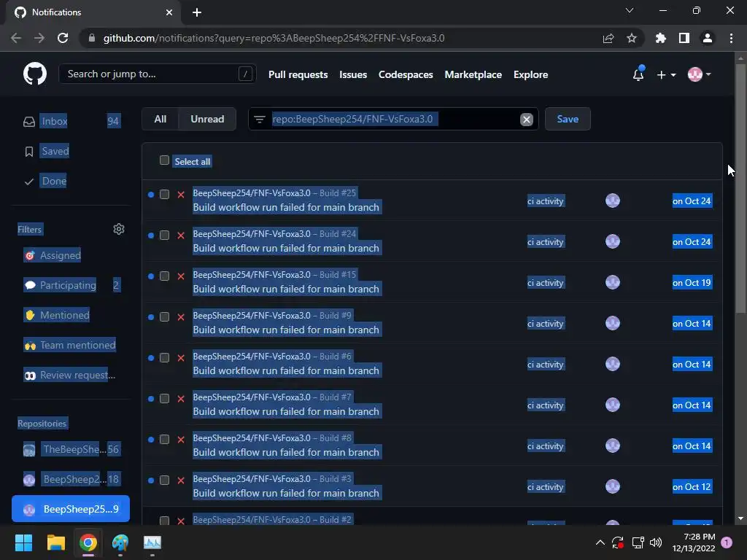Open Codespaces in the top nav
This screenshot has width=747, height=560.
point(406,75)
